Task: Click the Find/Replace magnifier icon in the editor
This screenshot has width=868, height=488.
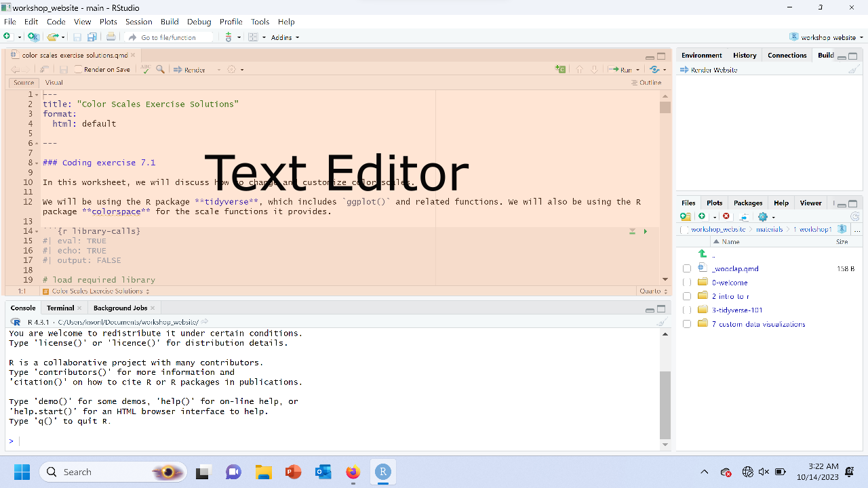Action: 160,69
